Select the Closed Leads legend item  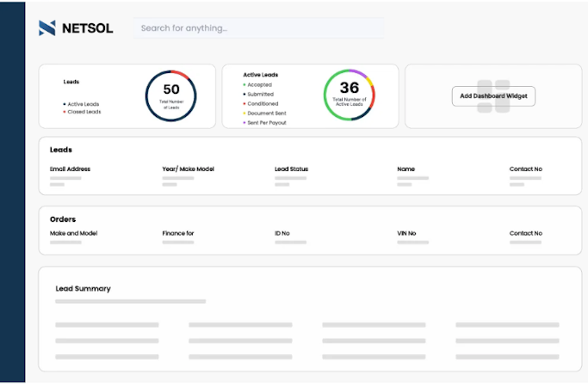83,111
